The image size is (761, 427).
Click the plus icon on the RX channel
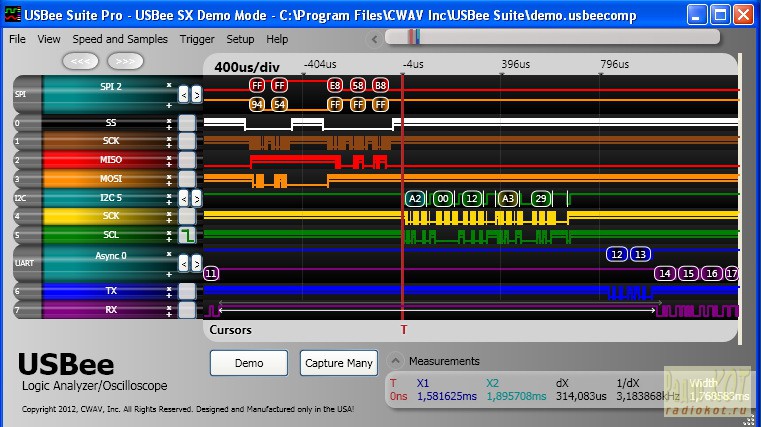click(169, 314)
